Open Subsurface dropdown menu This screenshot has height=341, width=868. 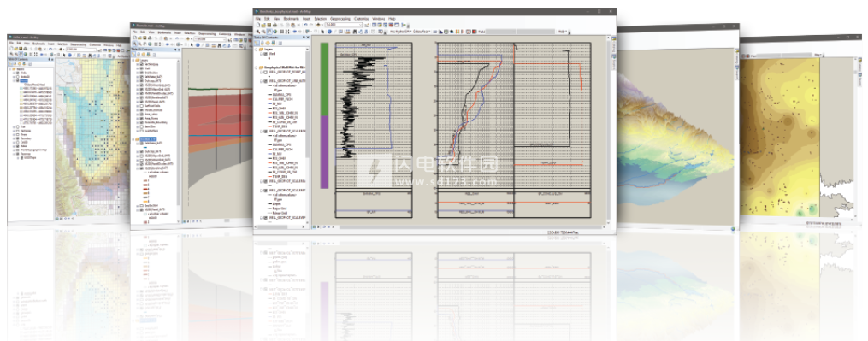click(422, 32)
